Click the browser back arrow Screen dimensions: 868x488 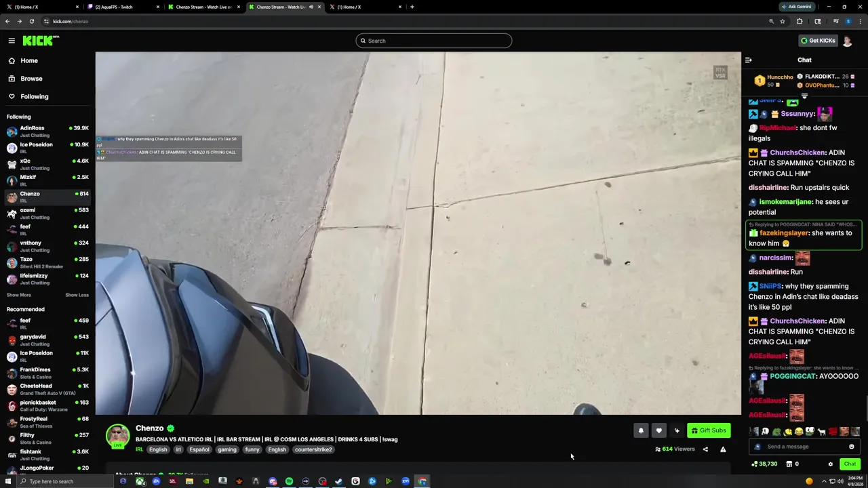coord(7,21)
